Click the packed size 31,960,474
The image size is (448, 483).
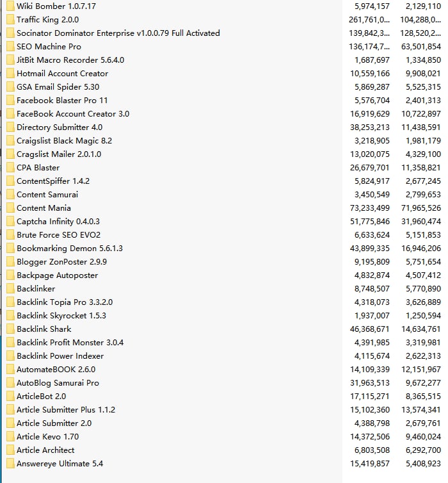click(x=421, y=221)
